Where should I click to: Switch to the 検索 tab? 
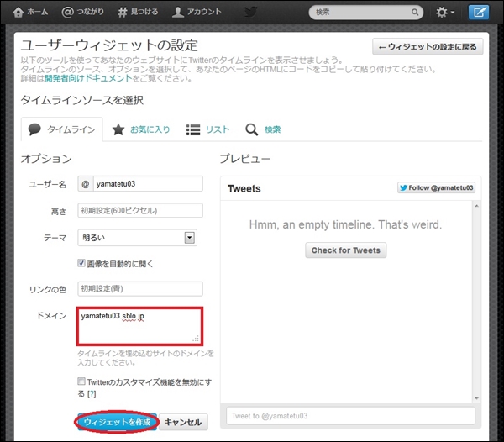[x=263, y=129]
